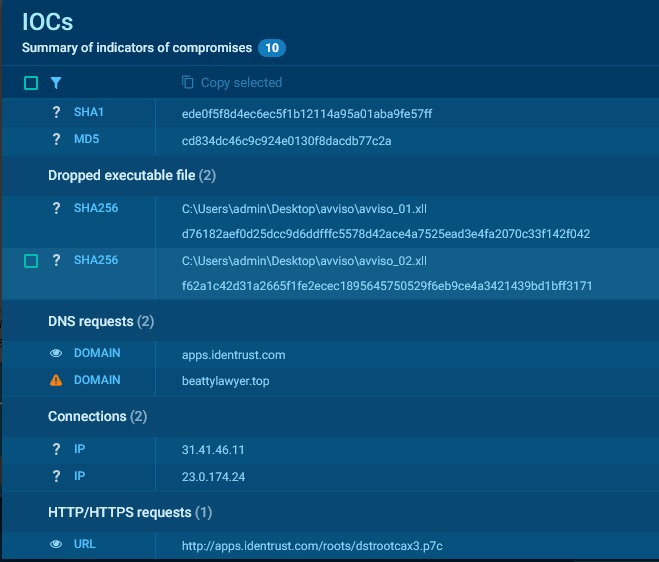
Task: Click Copy selected button
Action: pyautogui.click(x=232, y=82)
